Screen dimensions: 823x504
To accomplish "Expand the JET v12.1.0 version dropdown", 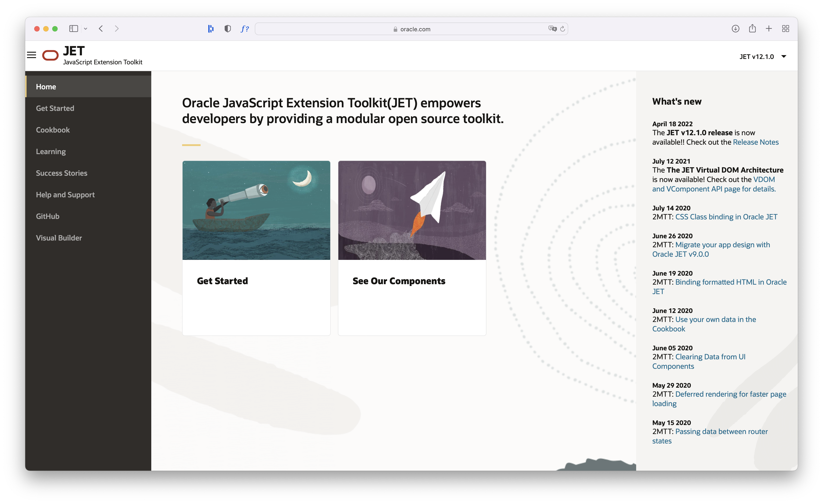I will click(762, 56).
